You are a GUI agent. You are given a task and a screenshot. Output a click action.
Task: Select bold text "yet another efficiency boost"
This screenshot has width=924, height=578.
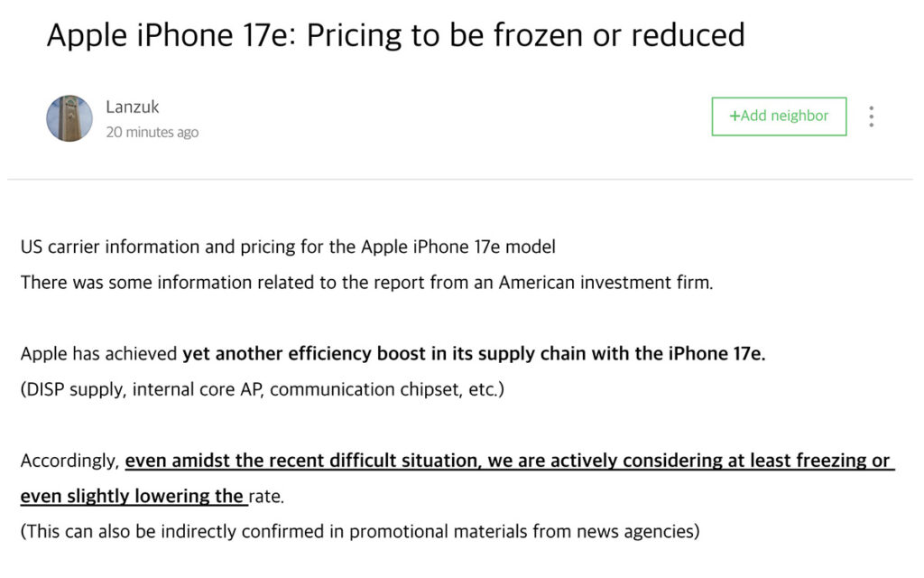(306, 354)
